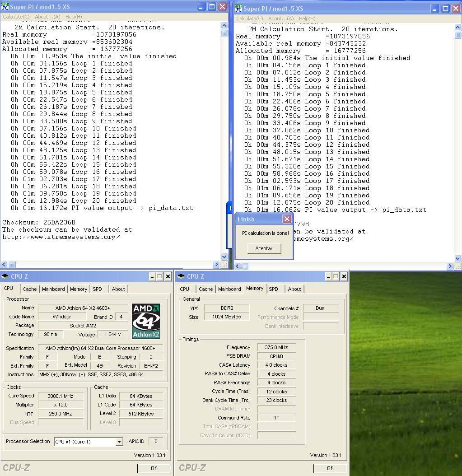Open Help menu in left Super PI window
462x476 pixels.
tap(74, 17)
